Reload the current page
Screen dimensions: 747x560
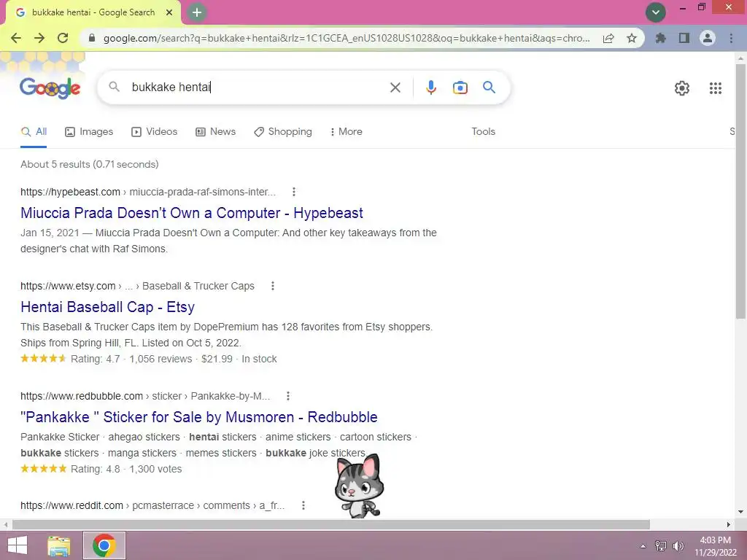[x=63, y=38]
